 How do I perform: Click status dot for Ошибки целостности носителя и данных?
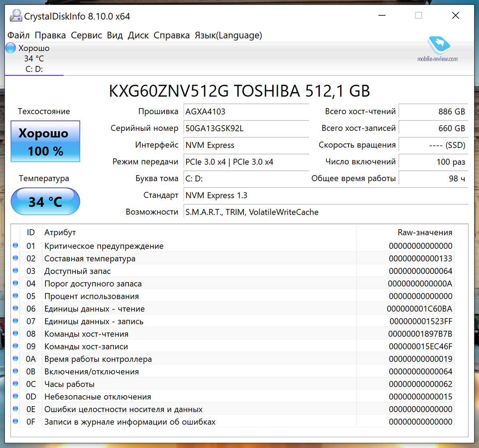click(x=16, y=409)
